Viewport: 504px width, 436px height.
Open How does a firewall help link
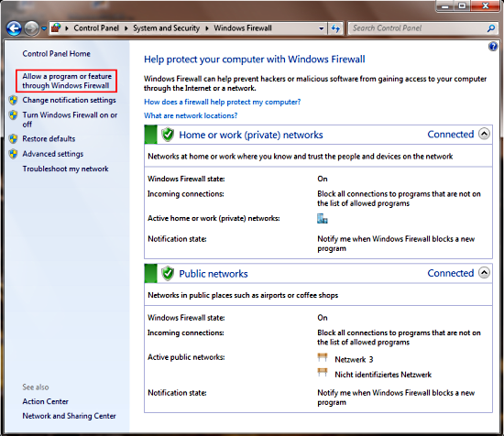[222, 102]
